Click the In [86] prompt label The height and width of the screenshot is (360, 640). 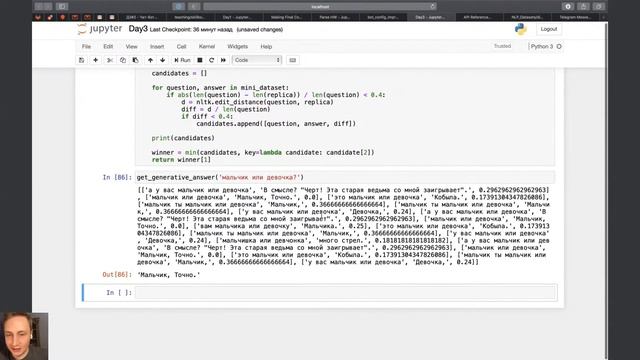click(117, 177)
